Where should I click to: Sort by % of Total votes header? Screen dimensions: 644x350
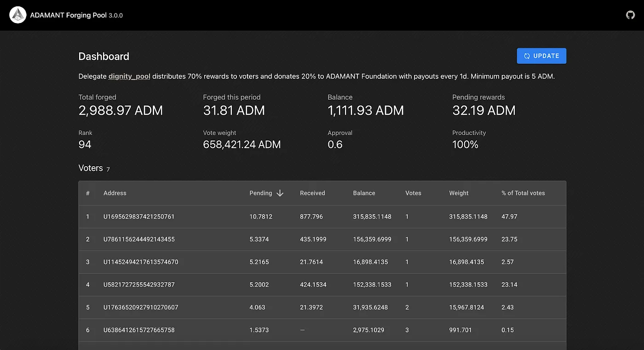point(523,193)
